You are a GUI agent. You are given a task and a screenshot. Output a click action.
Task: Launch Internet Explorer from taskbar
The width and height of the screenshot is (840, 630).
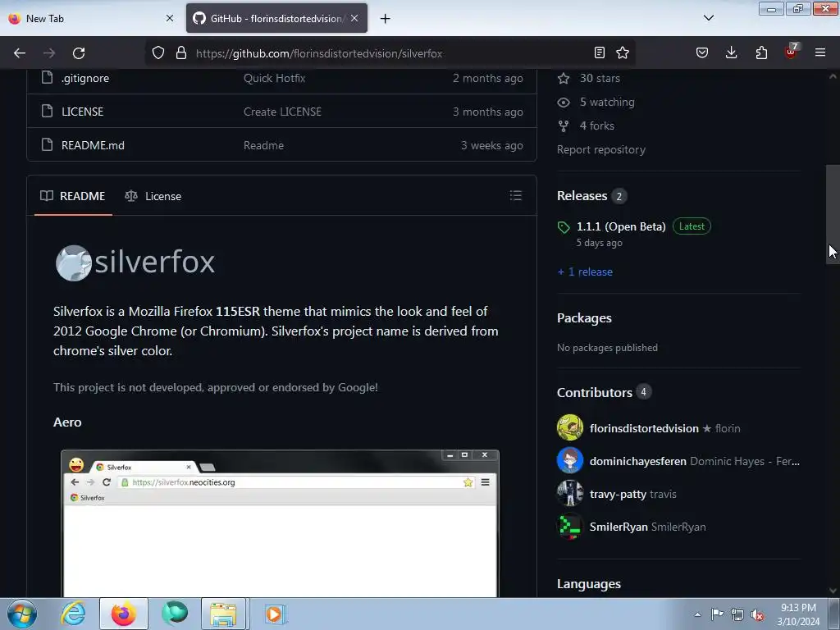tap(73, 614)
